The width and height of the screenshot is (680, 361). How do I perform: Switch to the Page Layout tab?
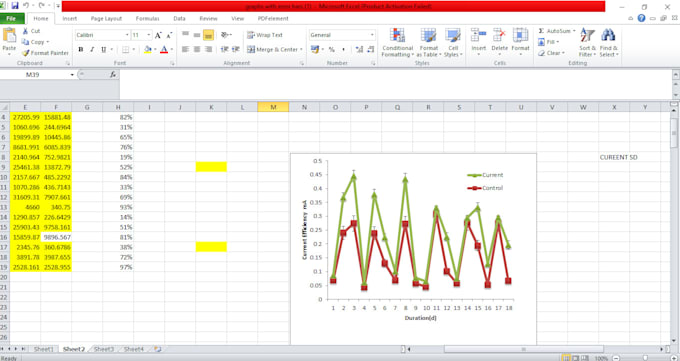pos(106,19)
